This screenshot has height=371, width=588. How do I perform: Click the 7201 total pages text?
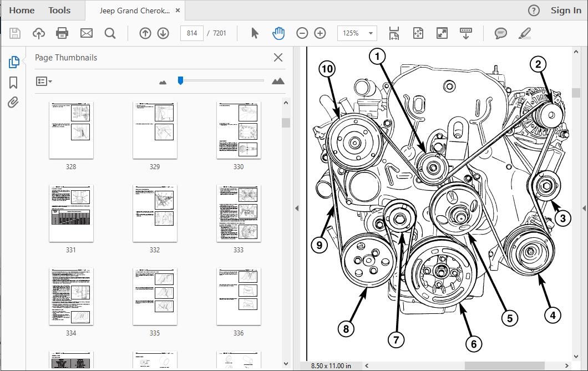pyautogui.click(x=219, y=33)
